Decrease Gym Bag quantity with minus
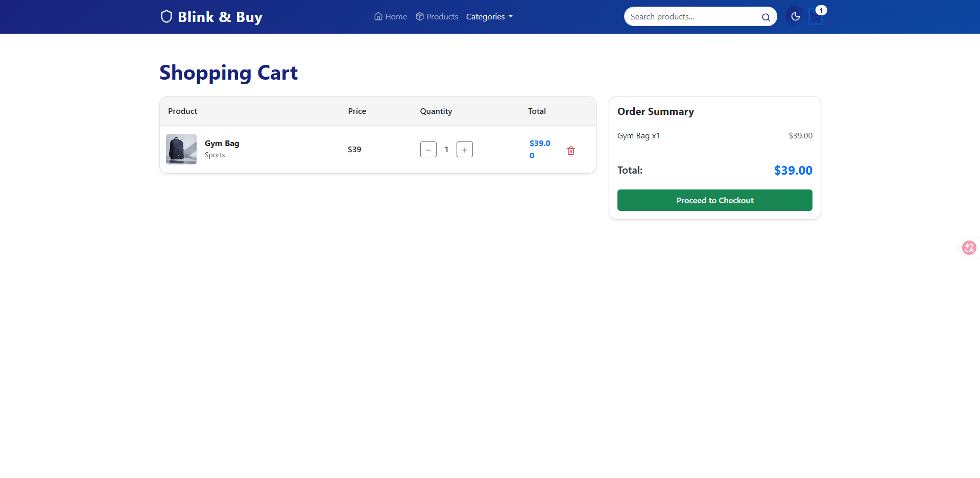 (x=428, y=150)
